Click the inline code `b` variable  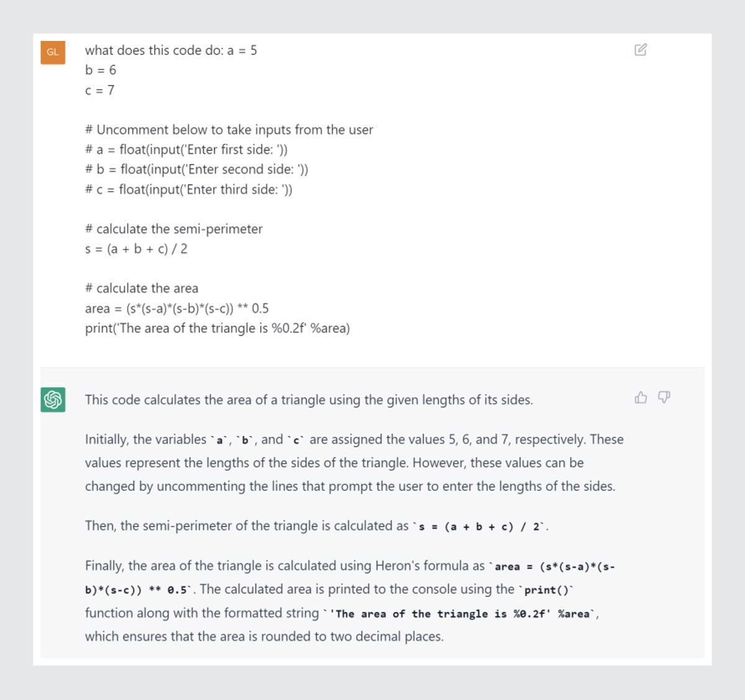tap(245, 439)
